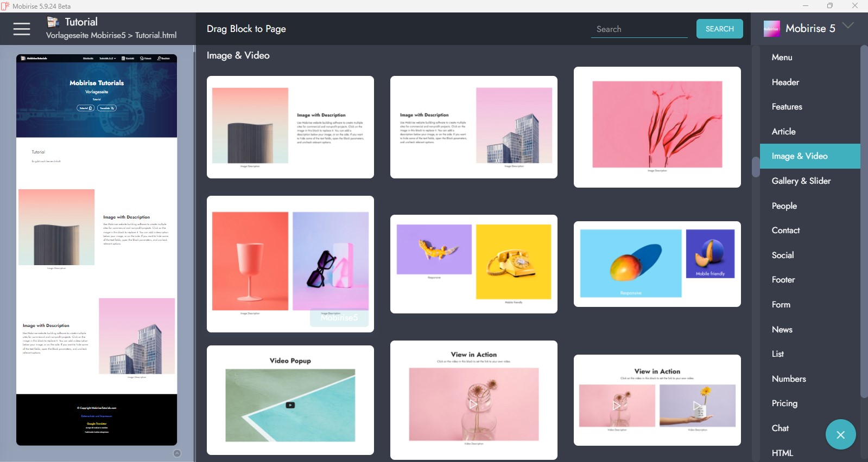
Task: Select the Menu block category
Action: (x=782, y=57)
